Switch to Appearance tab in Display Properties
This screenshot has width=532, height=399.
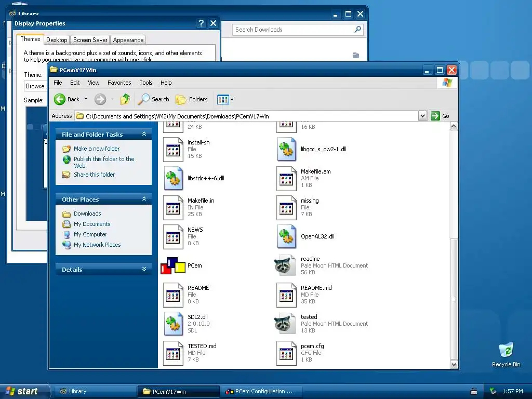[x=128, y=39]
